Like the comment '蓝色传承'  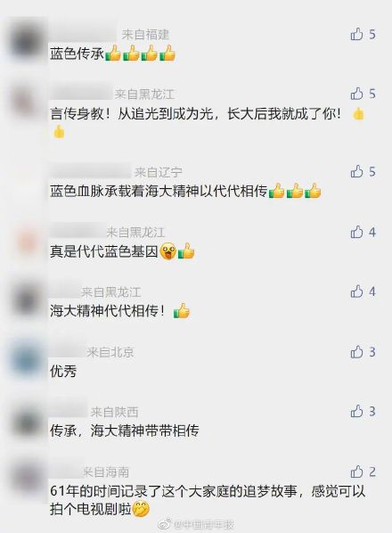pyautogui.click(x=356, y=34)
